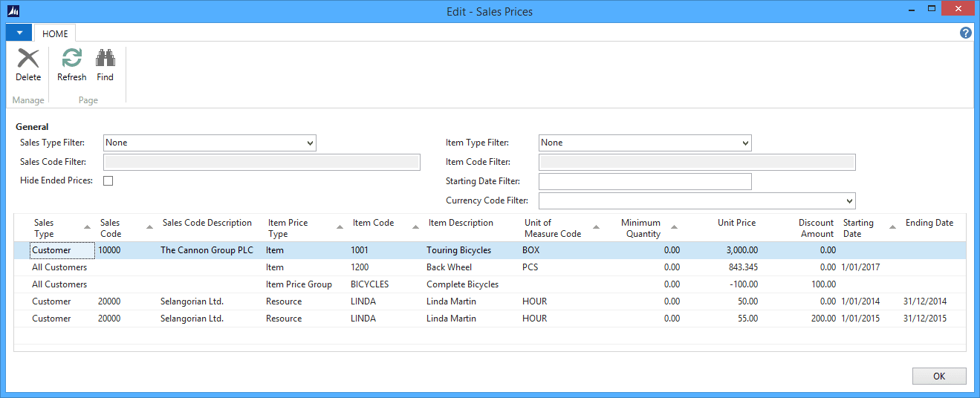Click the Delete icon in the ribbon

(x=28, y=59)
